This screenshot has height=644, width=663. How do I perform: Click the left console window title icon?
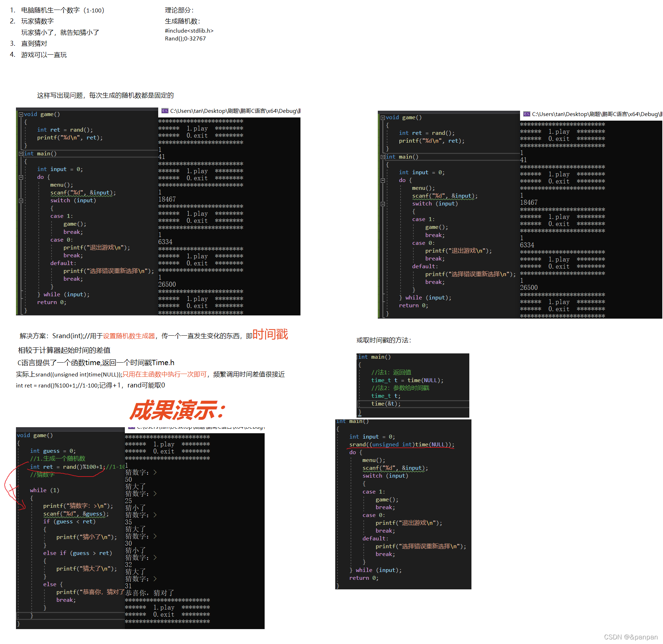point(165,111)
